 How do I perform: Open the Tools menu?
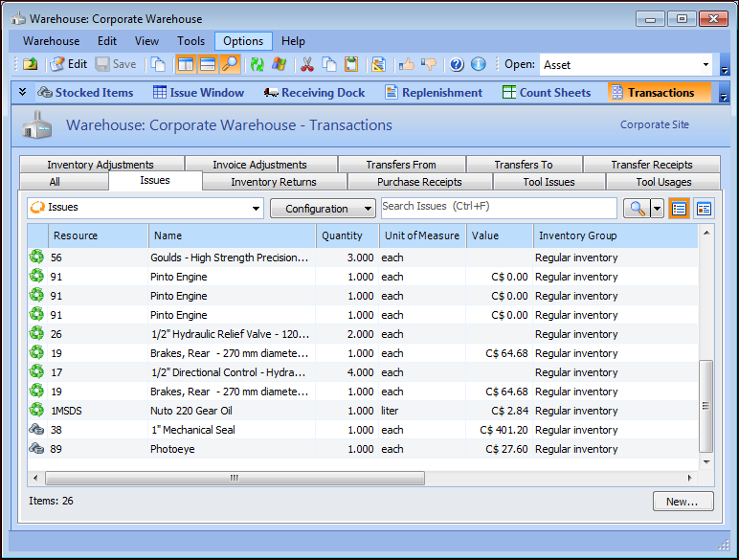190,41
